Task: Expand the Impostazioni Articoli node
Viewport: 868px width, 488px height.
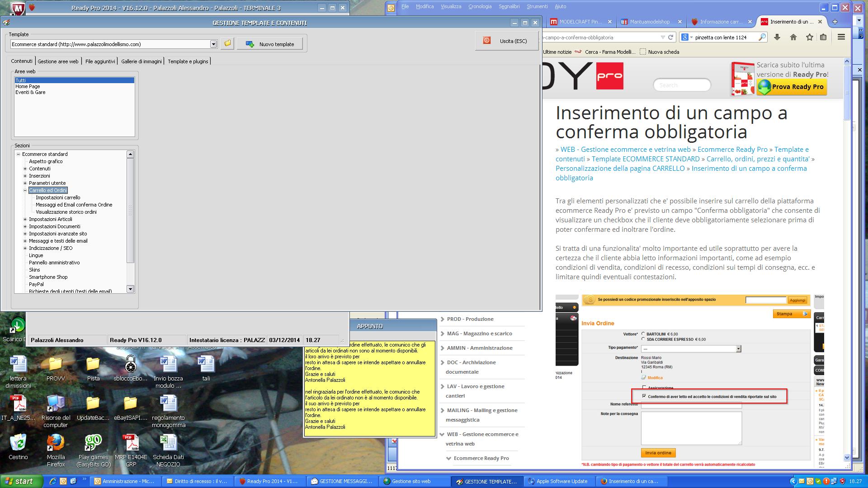Action: point(25,219)
